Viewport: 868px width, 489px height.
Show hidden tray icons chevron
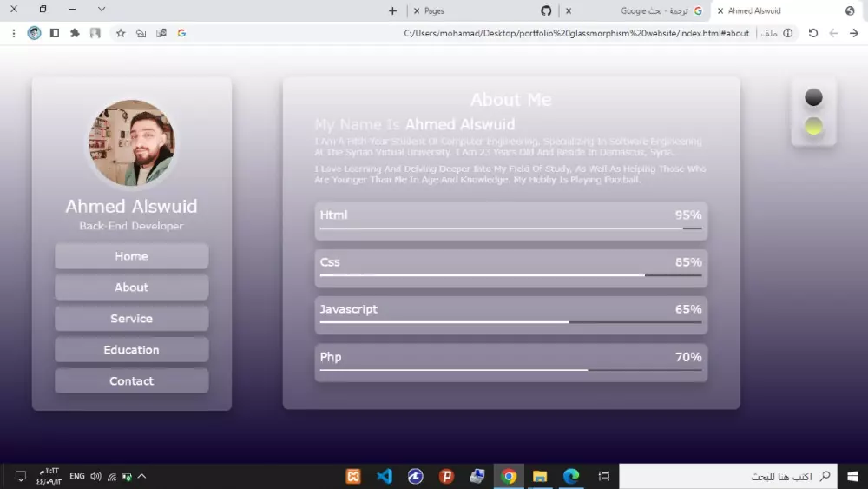coord(141,476)
